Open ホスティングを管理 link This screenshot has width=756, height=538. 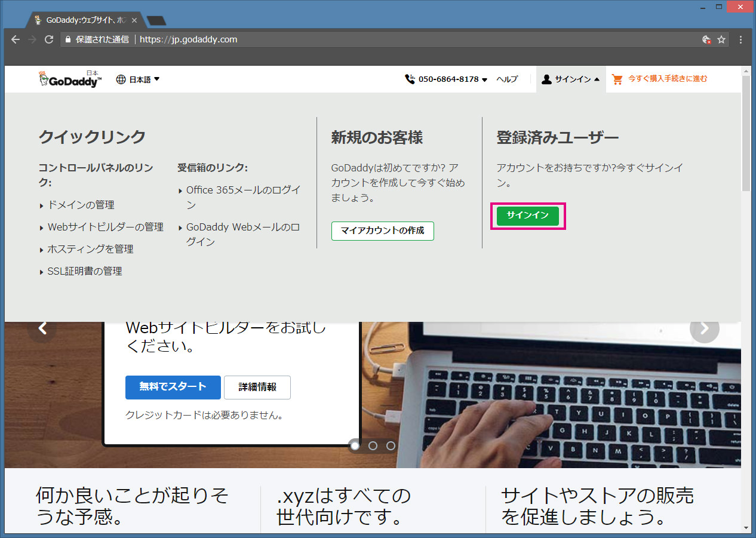coord(90,249)
